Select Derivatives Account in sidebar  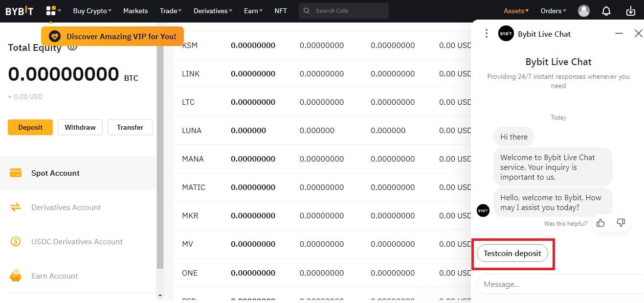coord(78,207)
